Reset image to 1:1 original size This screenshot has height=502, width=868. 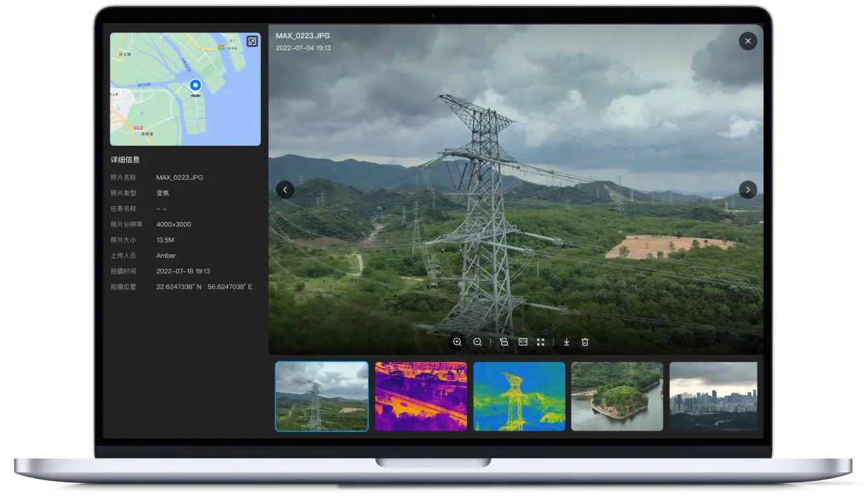tap(523, 342)
